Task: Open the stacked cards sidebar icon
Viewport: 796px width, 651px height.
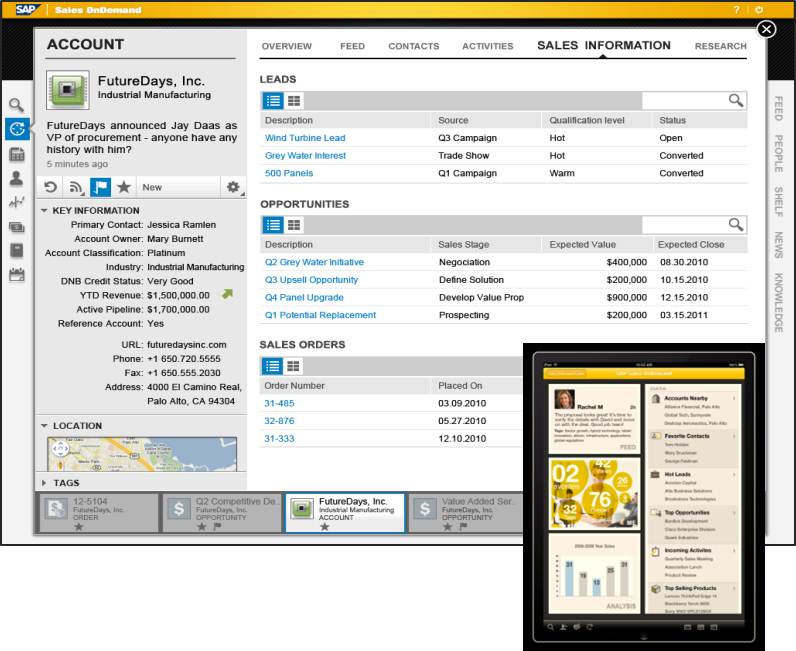Action: [x=17, y=226]
